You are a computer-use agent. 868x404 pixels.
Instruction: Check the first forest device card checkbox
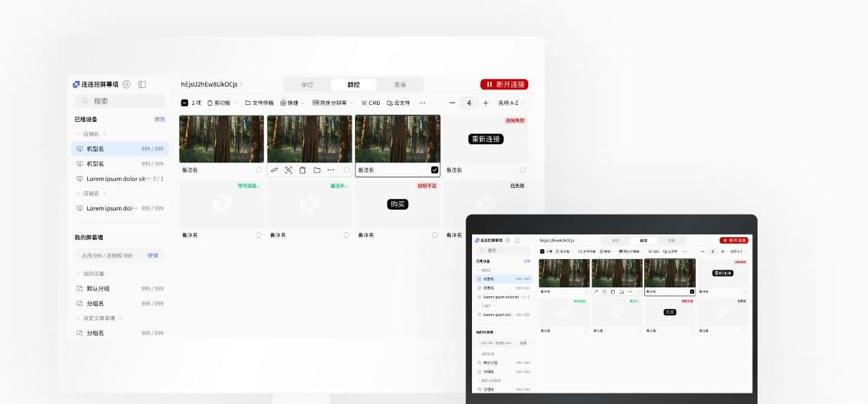pyautogui.click(x=259, y=170)
